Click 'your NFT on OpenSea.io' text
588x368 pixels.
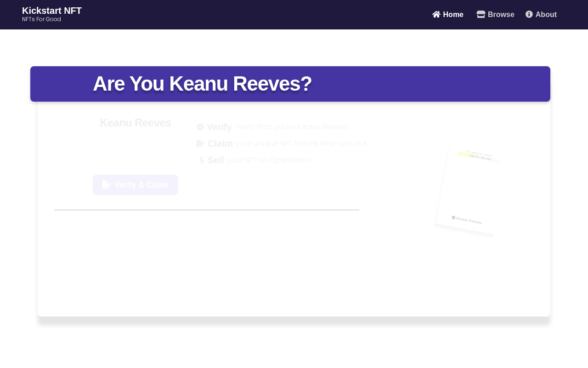pos(269,160)
